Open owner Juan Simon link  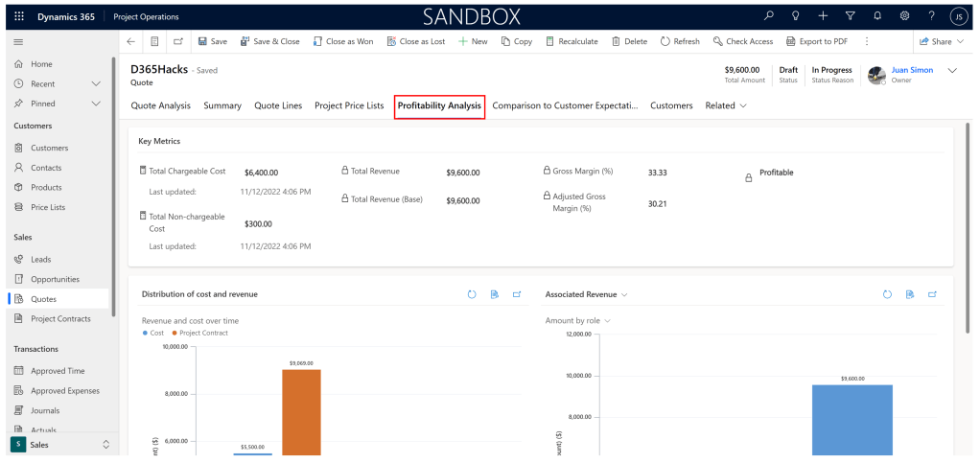pyautogui.click(x=911, y=70)
